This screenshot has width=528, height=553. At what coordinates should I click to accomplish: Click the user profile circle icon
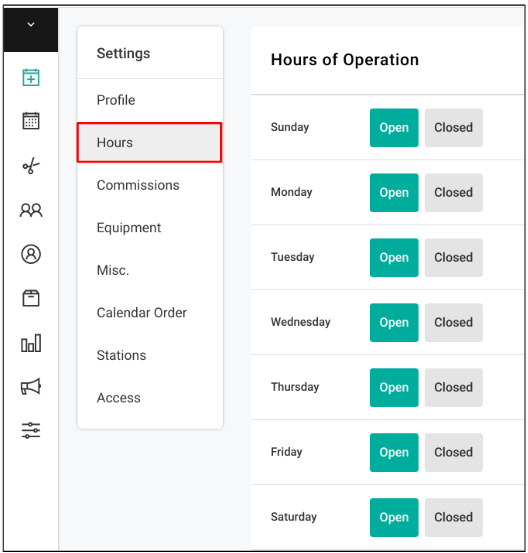(x=31, y=254)
